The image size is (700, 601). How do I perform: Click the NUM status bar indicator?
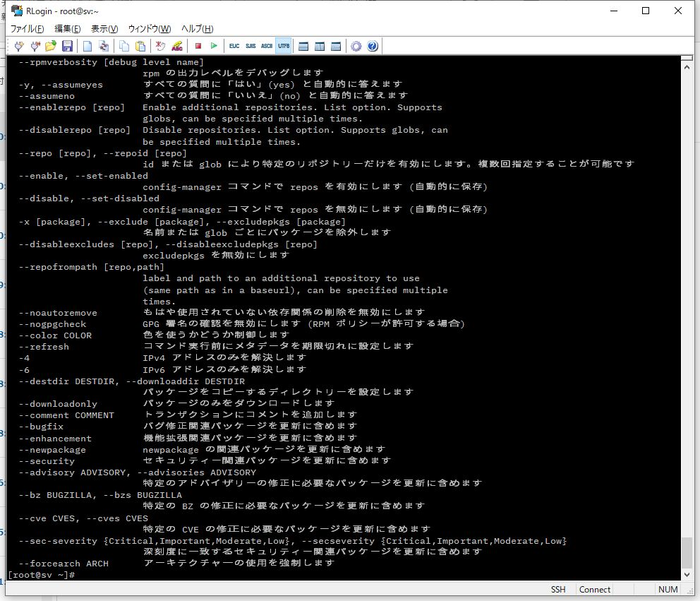click(668, 590)
